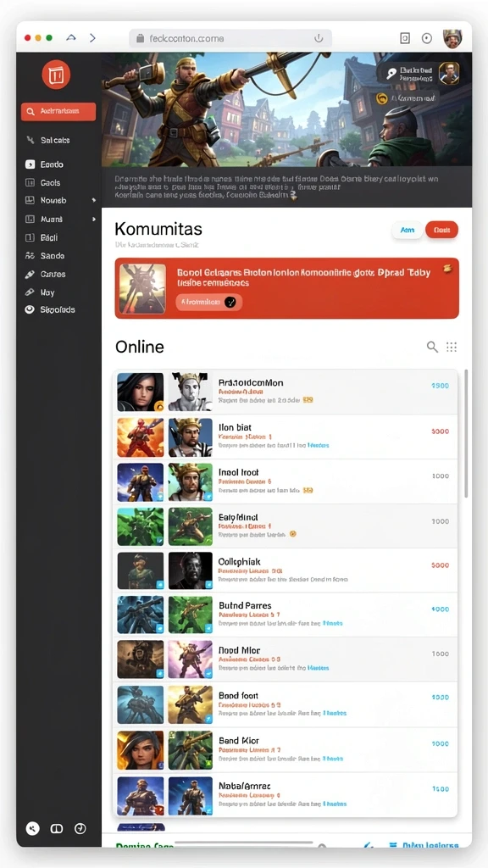Open the 'Band Kior' list entry
Image resolution: width=488 pixels, height=868 pixels.
click(x=285, y=750)
